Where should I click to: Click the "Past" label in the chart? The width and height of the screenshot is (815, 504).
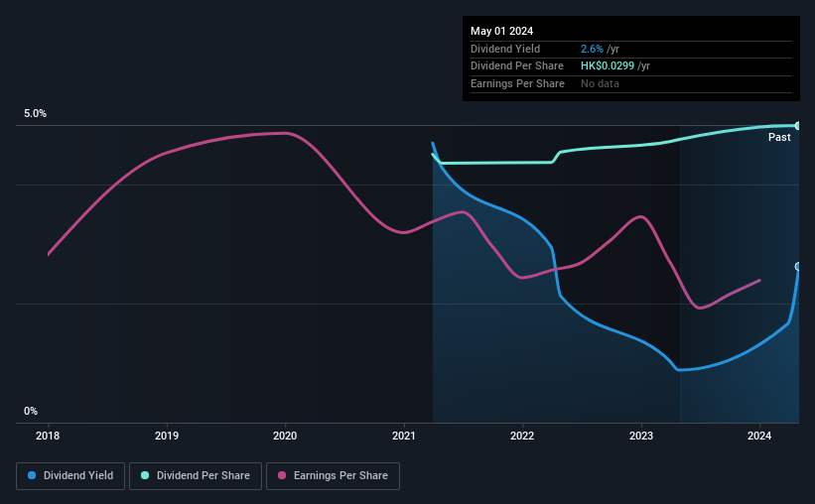tap(779, 138)
